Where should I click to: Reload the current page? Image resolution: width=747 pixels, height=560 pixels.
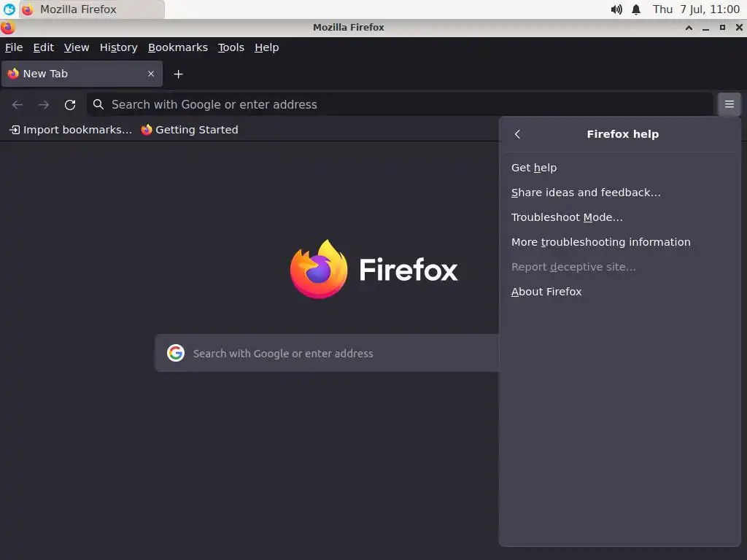pos(70,105)
